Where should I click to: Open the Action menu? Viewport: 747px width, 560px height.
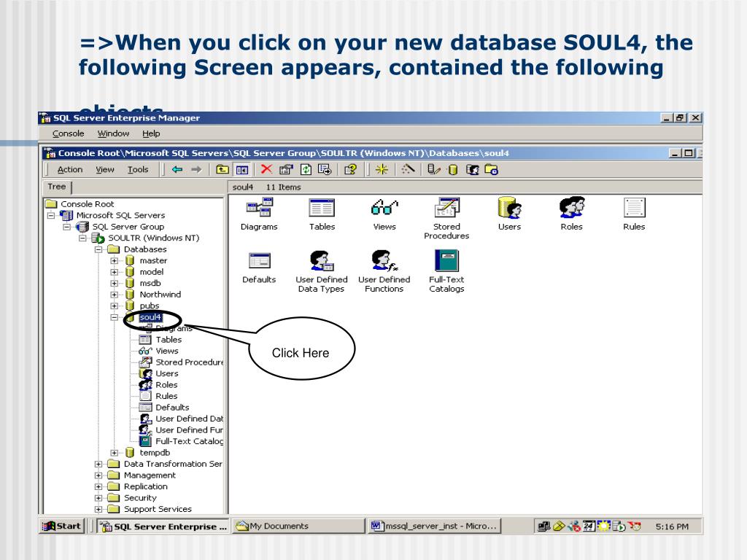pyautogui.click(x=70, y=169)
